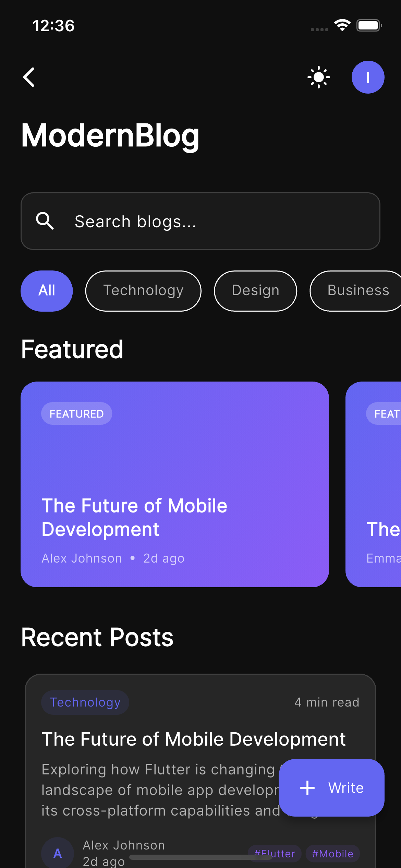Select the Business filter chip
The width and height of the screenshot is (401, 868).
tap(357, 290)
